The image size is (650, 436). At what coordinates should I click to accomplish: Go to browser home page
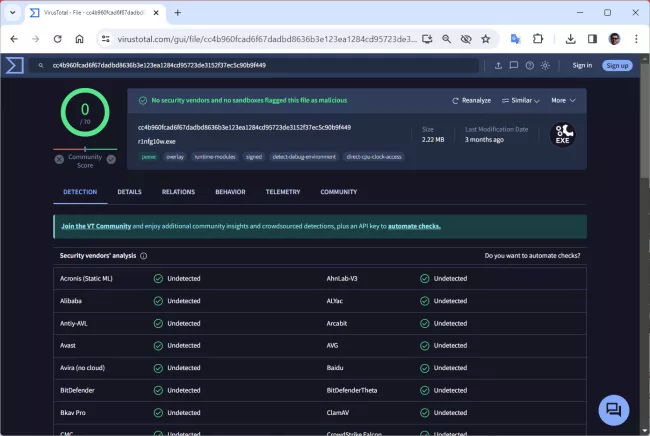click(x=79, y=39)
